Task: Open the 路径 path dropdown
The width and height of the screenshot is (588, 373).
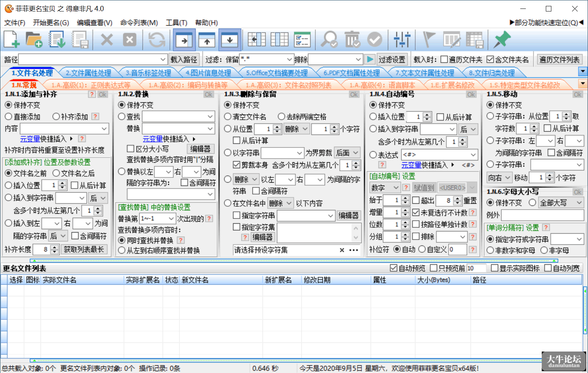Action: (163, 60)
